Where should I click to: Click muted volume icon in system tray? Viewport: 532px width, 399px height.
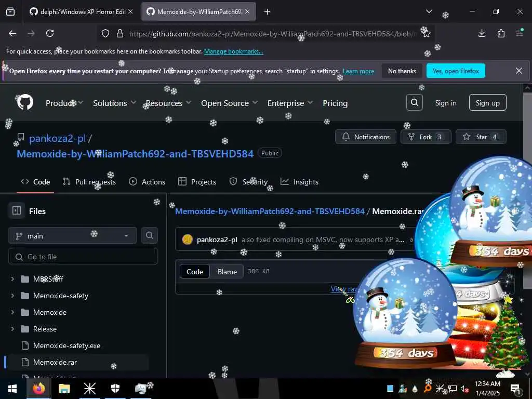click(464, 389)
